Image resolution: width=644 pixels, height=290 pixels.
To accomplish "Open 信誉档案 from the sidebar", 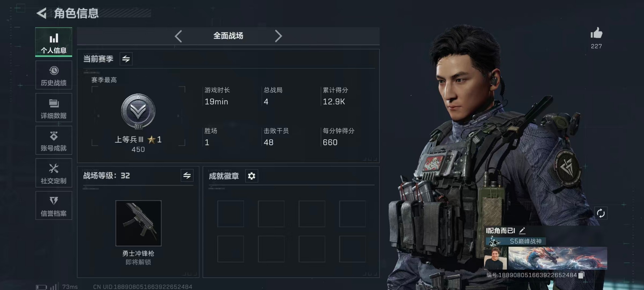I will pyautogui.click(x=54, y=205).
